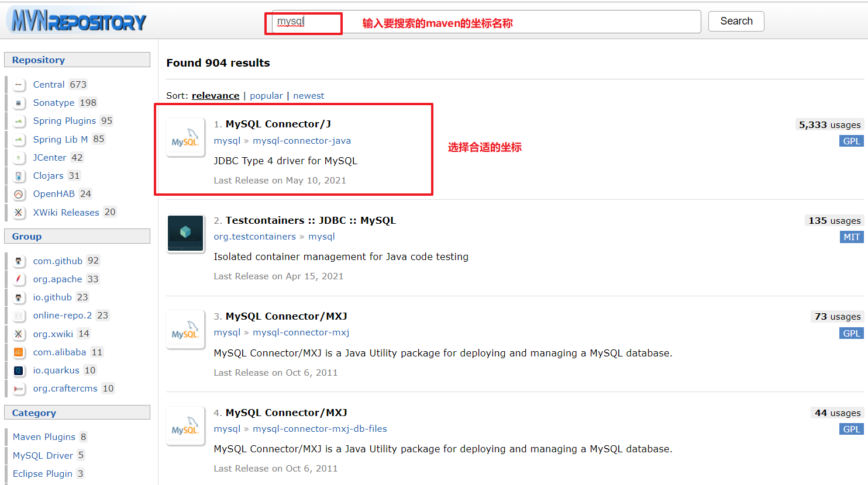Image resolution: width=868 pixels, height=485 pixels.
Task: View 135 usages of Testcontainers MySQL
Action: (x=835, y=221)
